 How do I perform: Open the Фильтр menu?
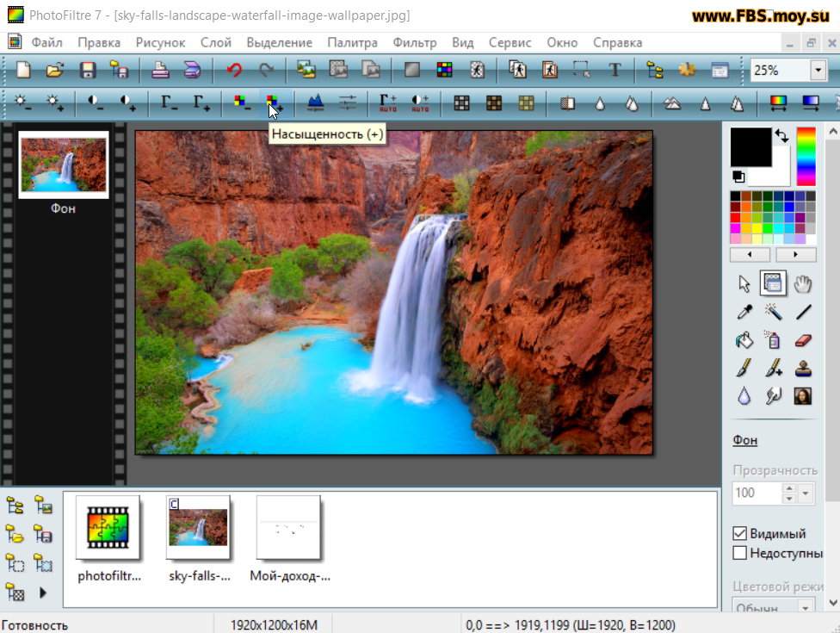click(x=415, y=43)
